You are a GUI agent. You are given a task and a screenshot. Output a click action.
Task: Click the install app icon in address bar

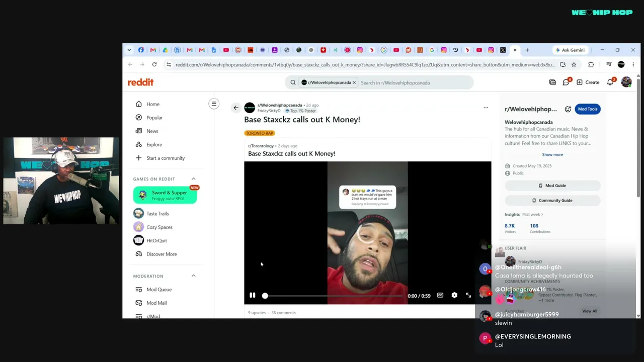click(x=563, y=65)
